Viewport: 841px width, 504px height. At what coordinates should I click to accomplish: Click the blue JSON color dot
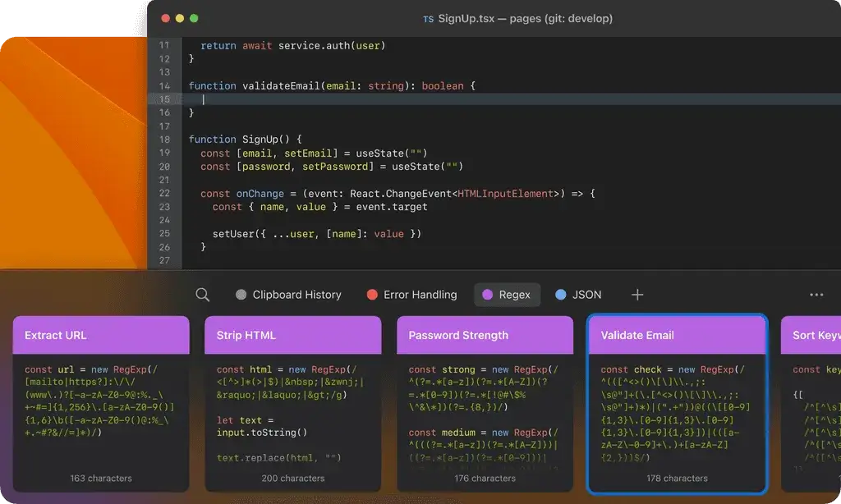coord(561,295)
